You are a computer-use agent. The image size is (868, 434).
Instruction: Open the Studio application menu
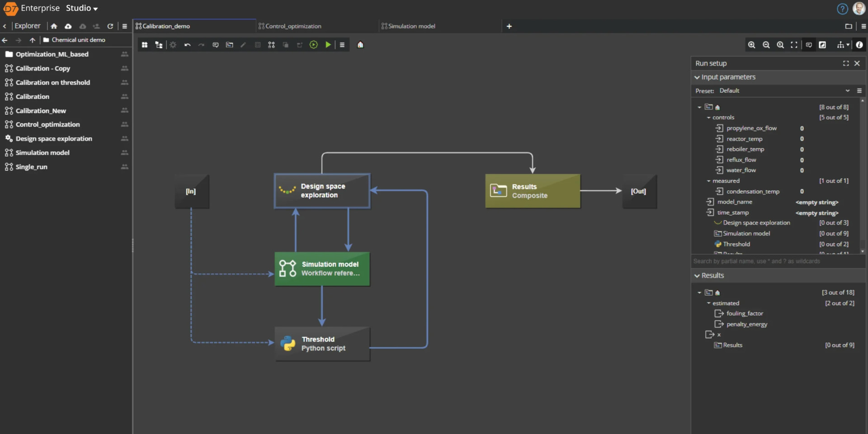coord(82,8)
